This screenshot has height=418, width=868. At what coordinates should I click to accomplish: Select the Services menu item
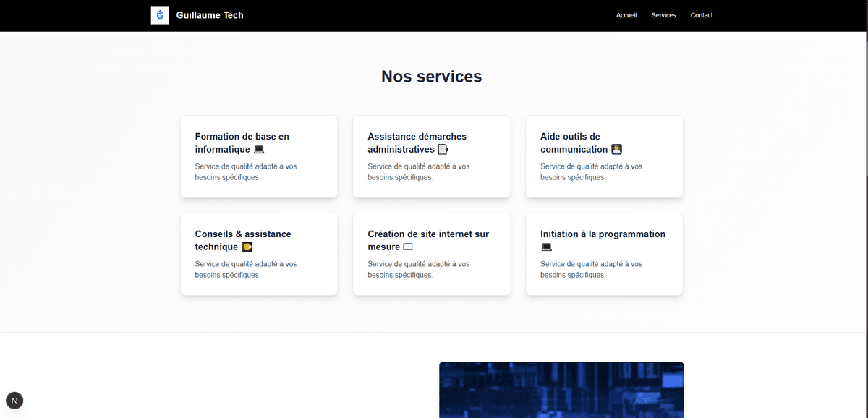pos(663,14)
